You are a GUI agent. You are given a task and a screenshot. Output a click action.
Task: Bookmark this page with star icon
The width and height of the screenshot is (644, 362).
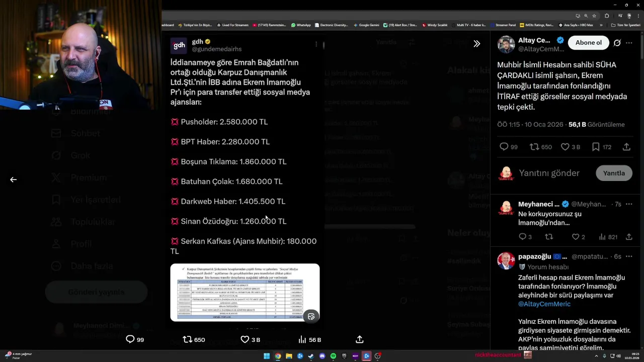[x=594, y=16]
